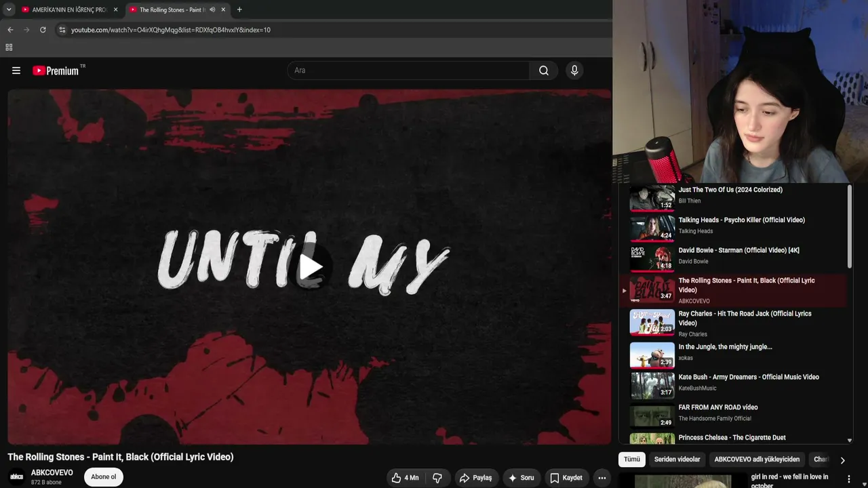This screenshot has width=868, height=488.
Task: Click the magnifier search button
Action: click(x=543, y=70)
